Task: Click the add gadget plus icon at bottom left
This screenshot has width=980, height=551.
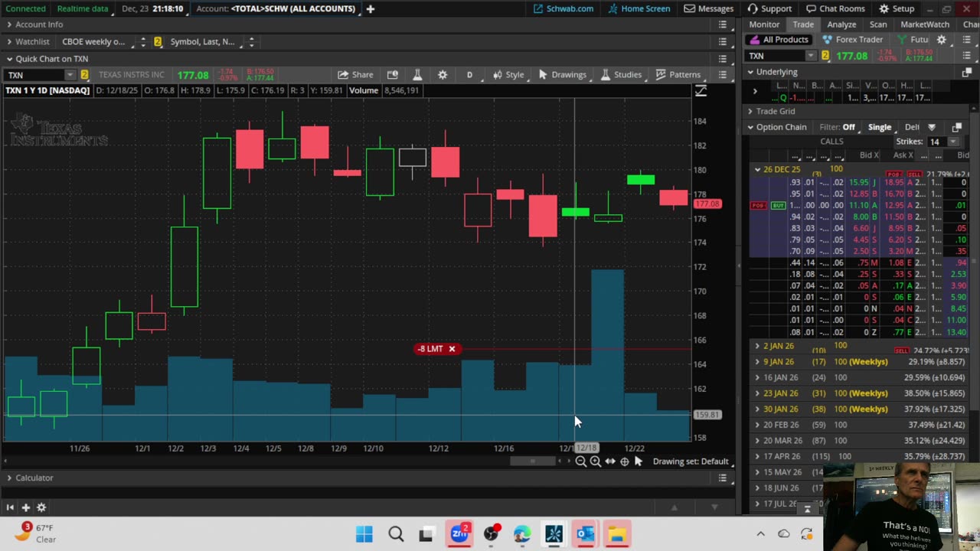Action: click(25, 507)
